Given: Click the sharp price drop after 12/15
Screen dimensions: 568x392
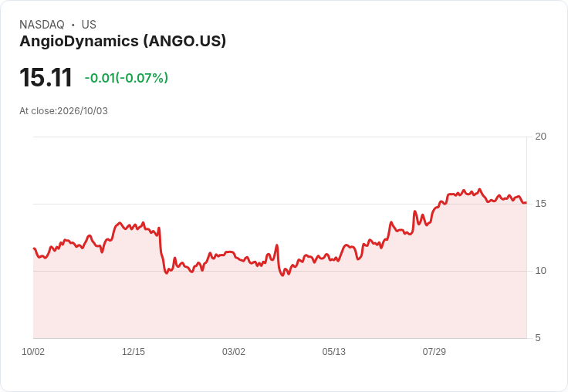Looking at the screenshot, I should (161, 250).
